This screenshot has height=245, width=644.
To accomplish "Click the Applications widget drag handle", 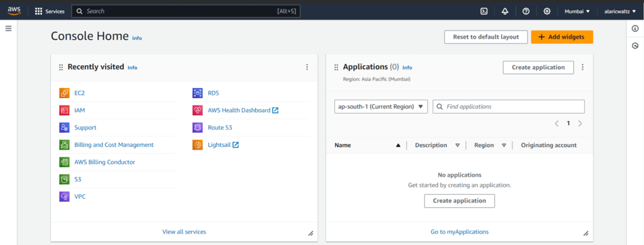I will [x=336, y=67].
